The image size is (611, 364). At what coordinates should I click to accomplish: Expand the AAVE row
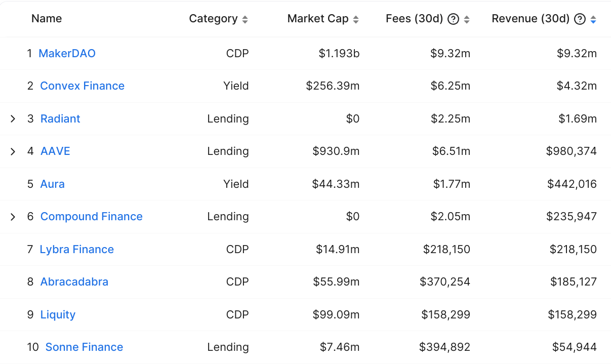tap(13, 151)
